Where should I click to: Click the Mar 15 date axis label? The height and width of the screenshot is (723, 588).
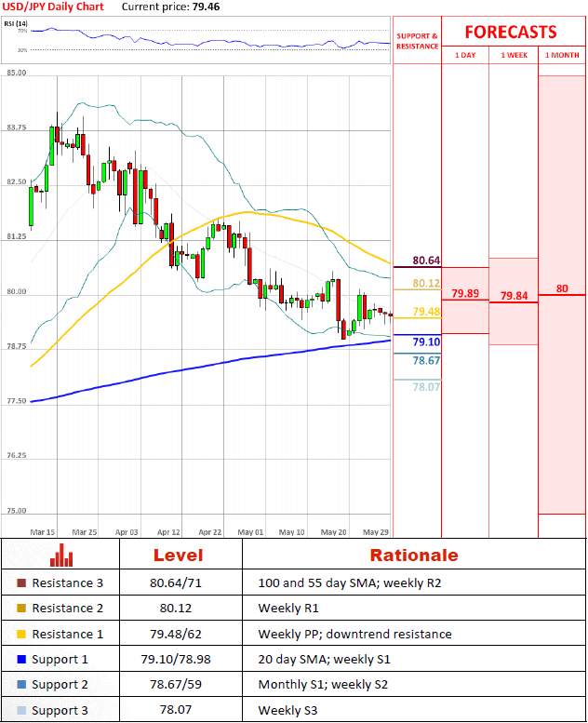point(43,532)
